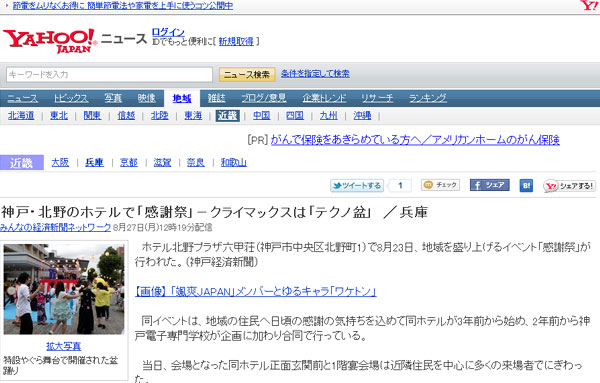Click the mixi チェック button
The image size is (600, 383).
click(x=440, y=185)
